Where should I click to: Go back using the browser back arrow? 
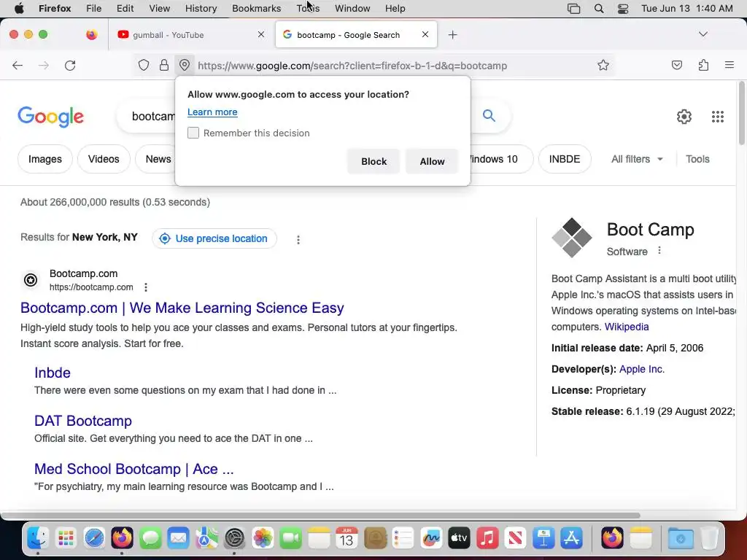click(x=18, y=65)
